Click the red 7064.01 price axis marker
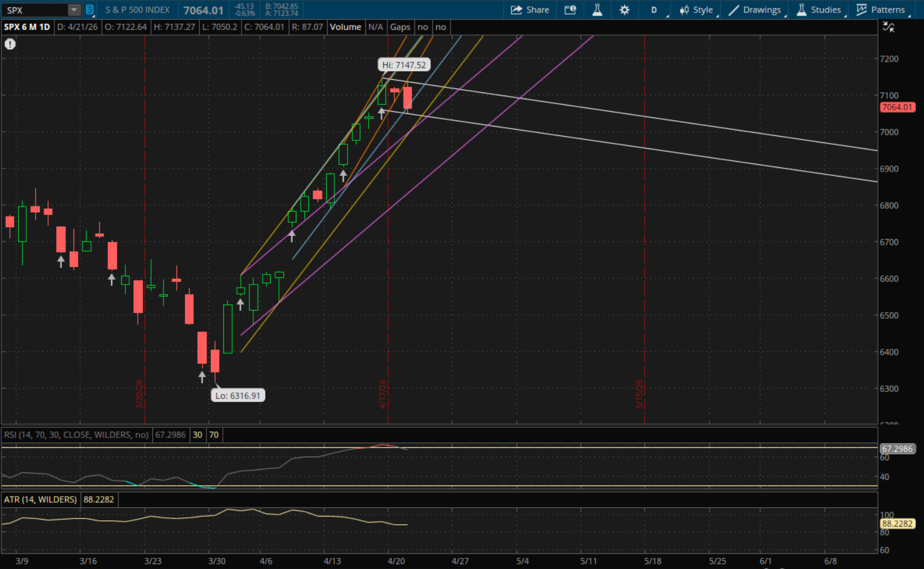The image size is (924, 569). [897, 107]
